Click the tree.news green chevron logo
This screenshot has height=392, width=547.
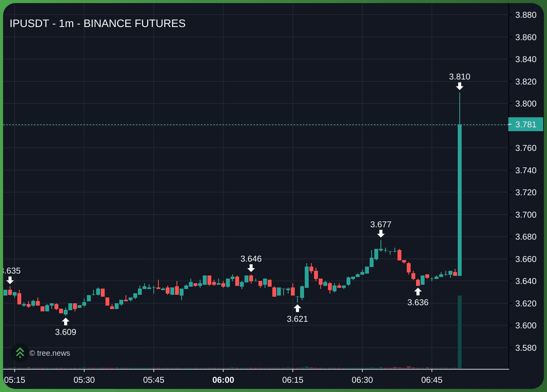pos(20,353)
